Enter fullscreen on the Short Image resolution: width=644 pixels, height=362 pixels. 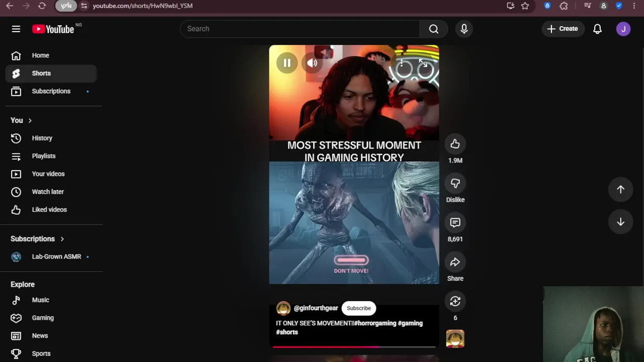click(423, 63)
